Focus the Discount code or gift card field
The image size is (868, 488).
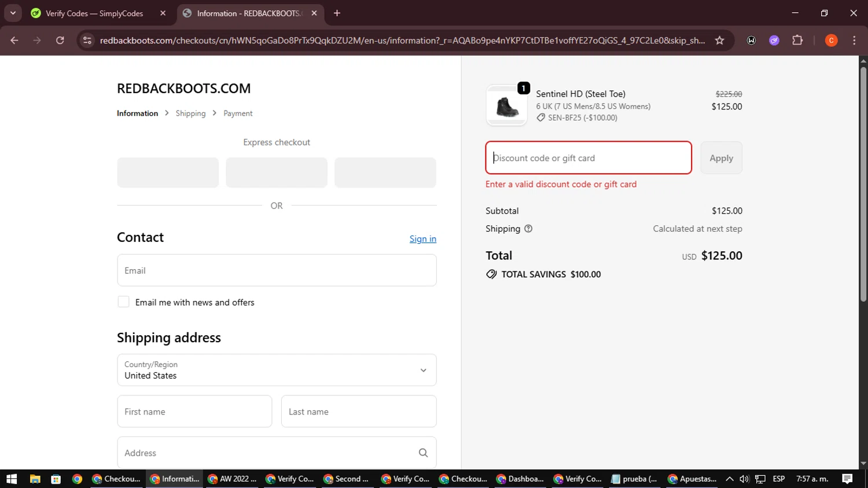point(589,157)
